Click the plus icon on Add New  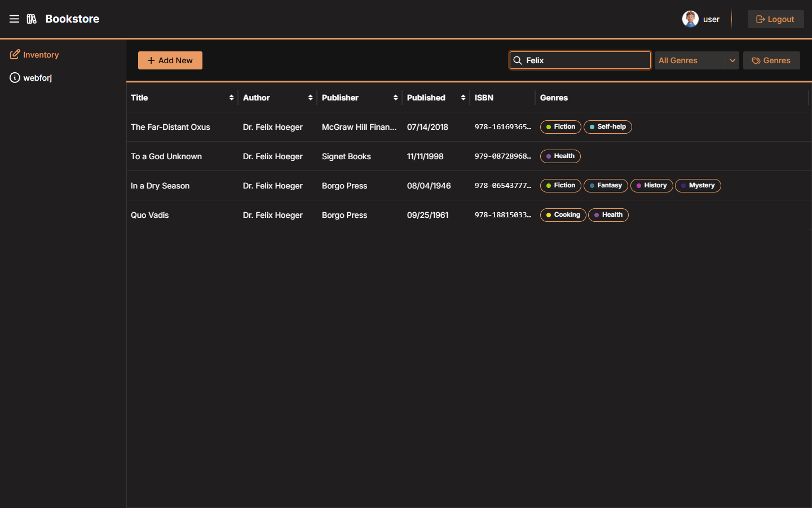151,60
